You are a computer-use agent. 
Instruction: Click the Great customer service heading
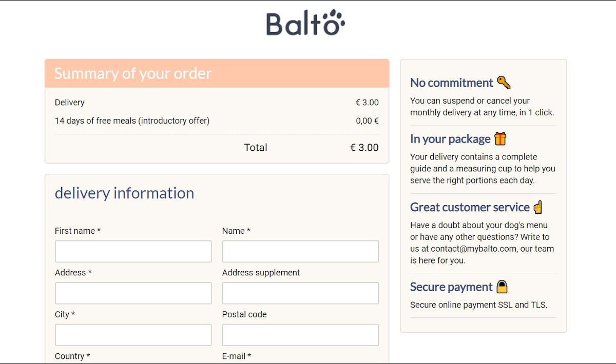pos(470,207)
